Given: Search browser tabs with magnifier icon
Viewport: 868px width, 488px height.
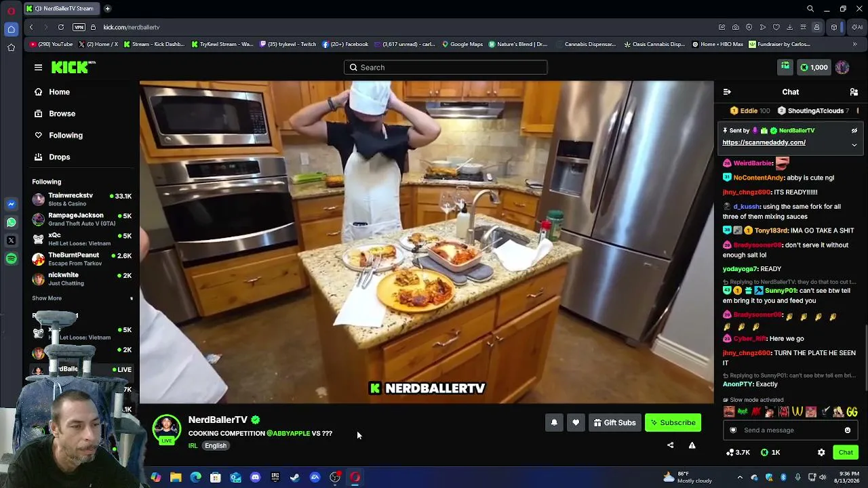Looking at the screenshot, I should 810,9.
